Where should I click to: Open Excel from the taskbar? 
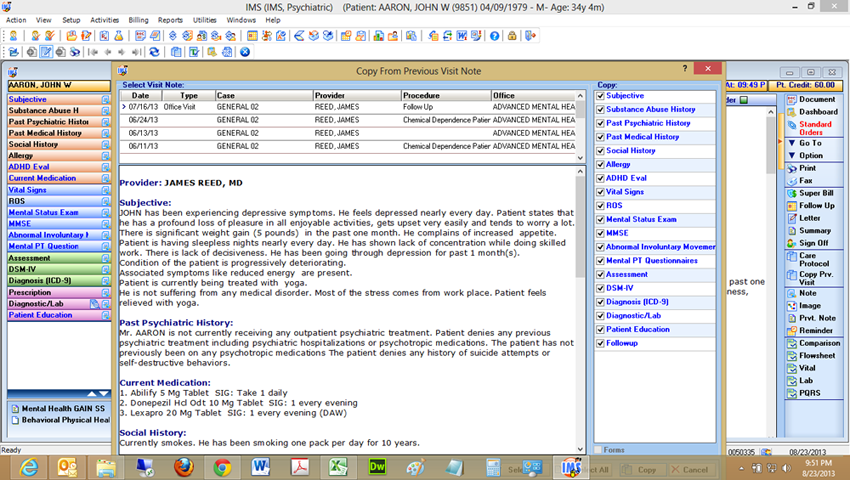[x=338, y=467]
